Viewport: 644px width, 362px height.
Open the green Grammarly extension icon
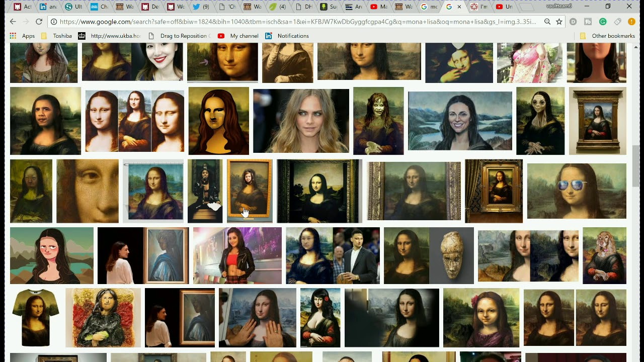[603, 22]
